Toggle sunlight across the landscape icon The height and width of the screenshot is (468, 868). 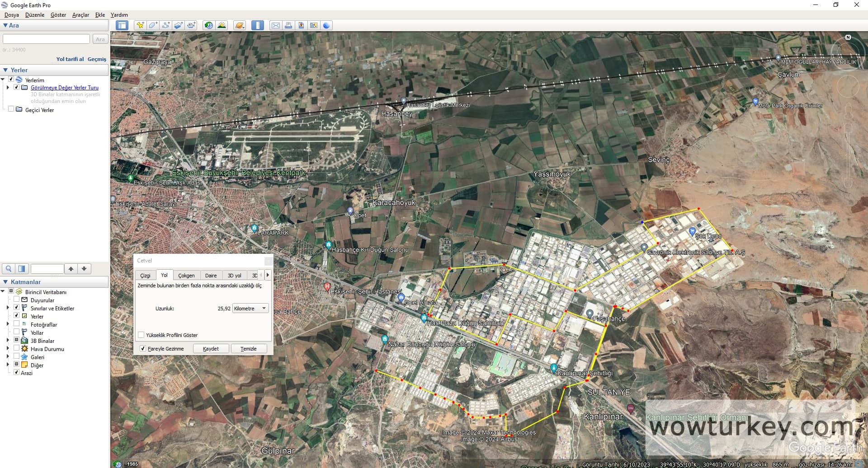pyautogui.click(x=222, y=25)
